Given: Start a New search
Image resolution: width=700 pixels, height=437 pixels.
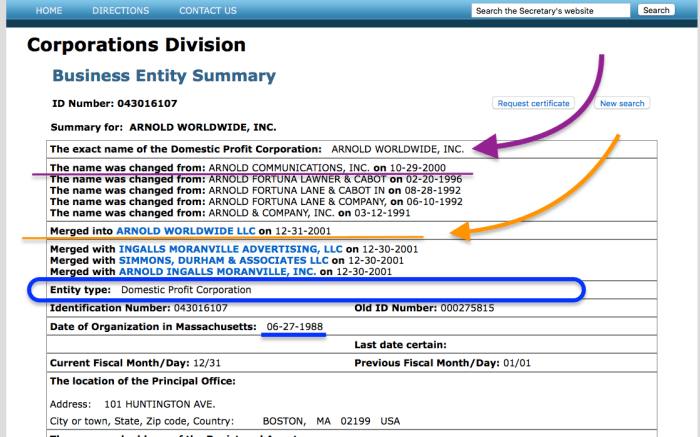Looking at the screenshot, I should 621,103.
